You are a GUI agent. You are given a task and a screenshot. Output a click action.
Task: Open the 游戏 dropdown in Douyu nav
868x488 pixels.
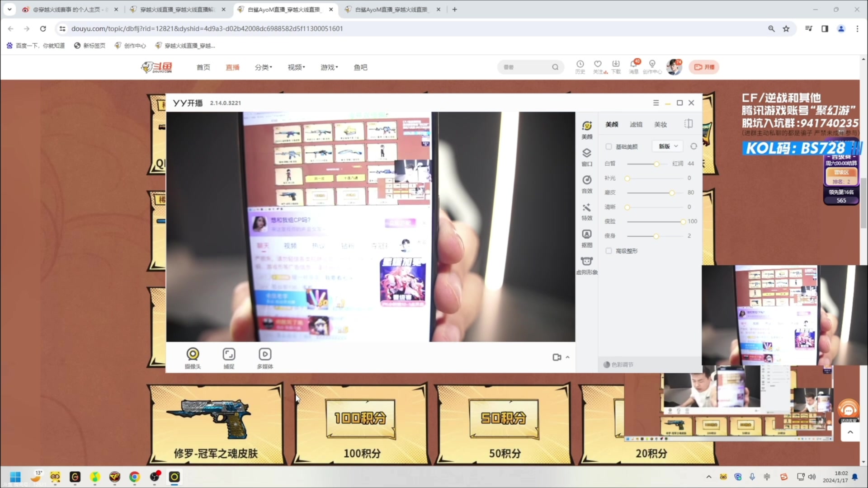329,67
